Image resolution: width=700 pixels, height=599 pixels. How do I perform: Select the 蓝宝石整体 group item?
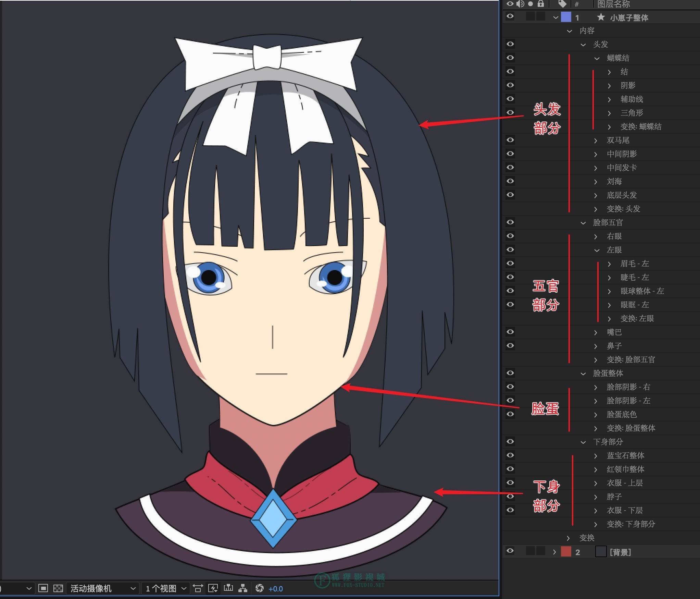625,455
